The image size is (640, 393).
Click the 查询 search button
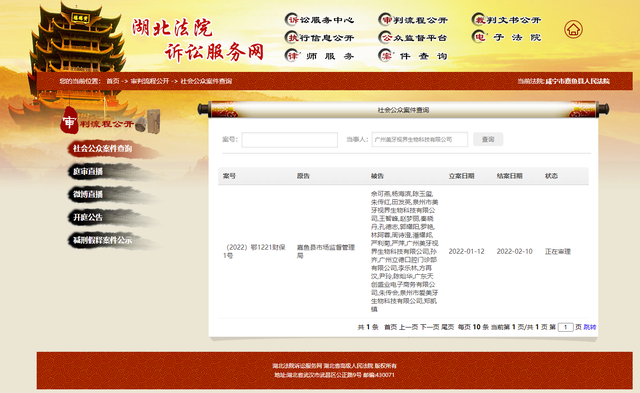(488, 140)
